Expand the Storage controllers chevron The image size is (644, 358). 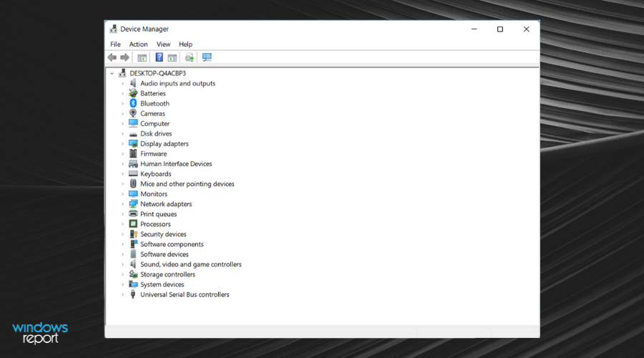point(122,274)
